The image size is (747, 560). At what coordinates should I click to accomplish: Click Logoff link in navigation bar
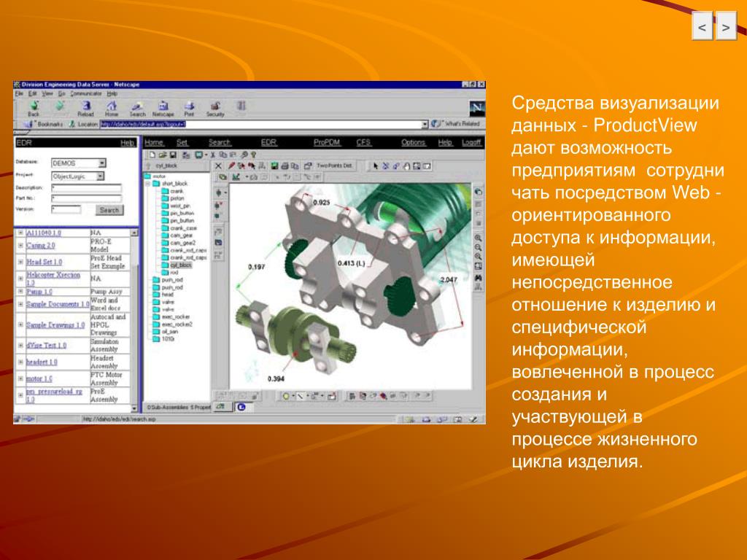(x=471, y=142)
